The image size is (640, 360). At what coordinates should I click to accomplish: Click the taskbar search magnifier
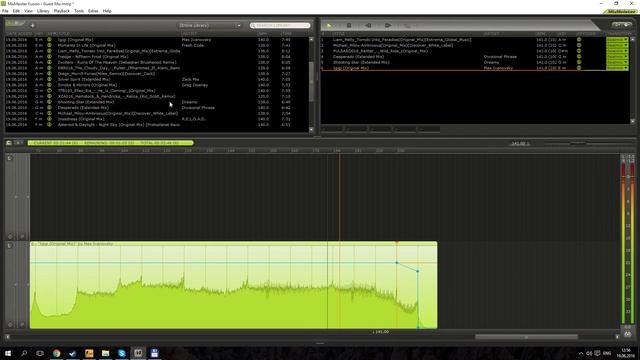point(24,353)
